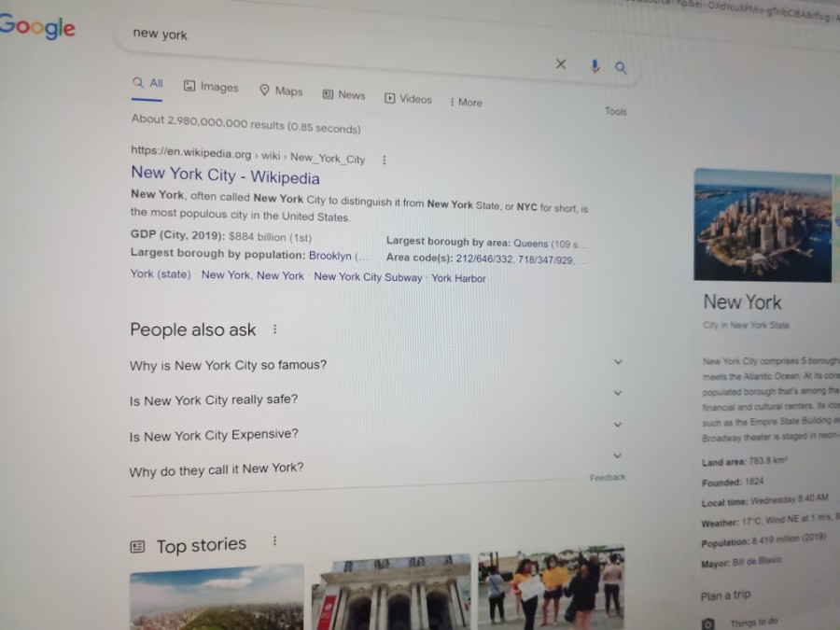Open the Queens link
The width and height of the screenshot is (840, 630).
(x=530, y=244)
